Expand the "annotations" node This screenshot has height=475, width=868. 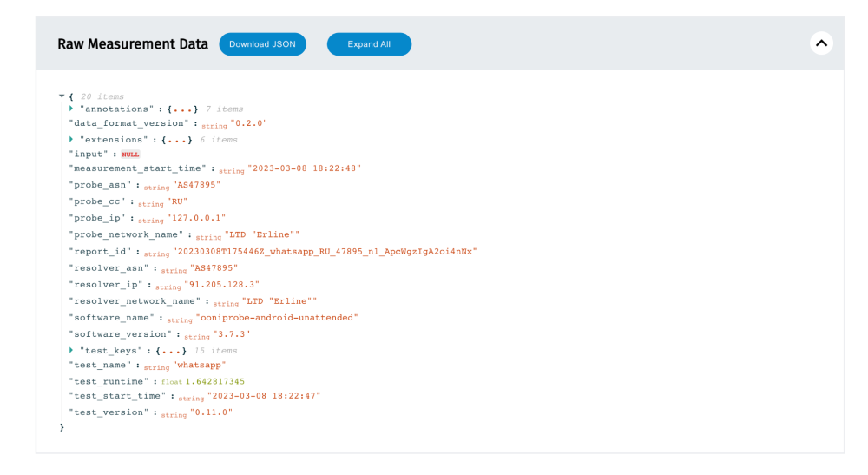pos(71,109)
